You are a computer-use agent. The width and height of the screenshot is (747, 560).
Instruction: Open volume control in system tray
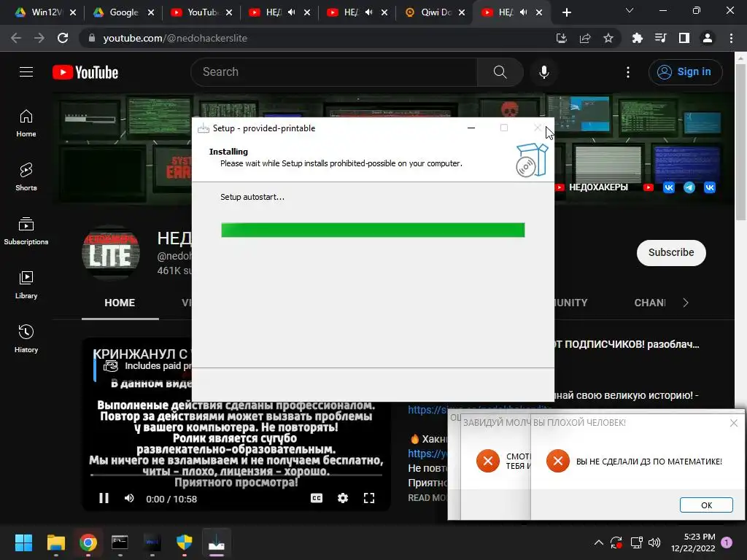coord(654,542)
